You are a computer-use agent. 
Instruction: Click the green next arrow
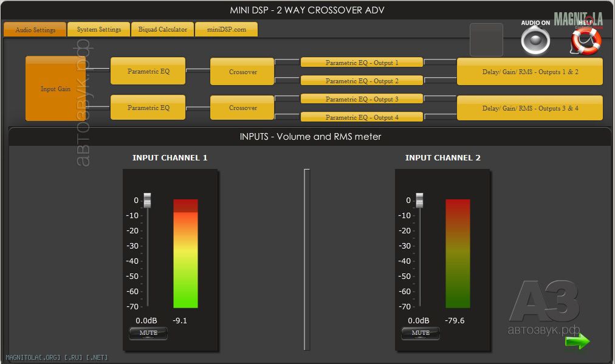point(577,342)
